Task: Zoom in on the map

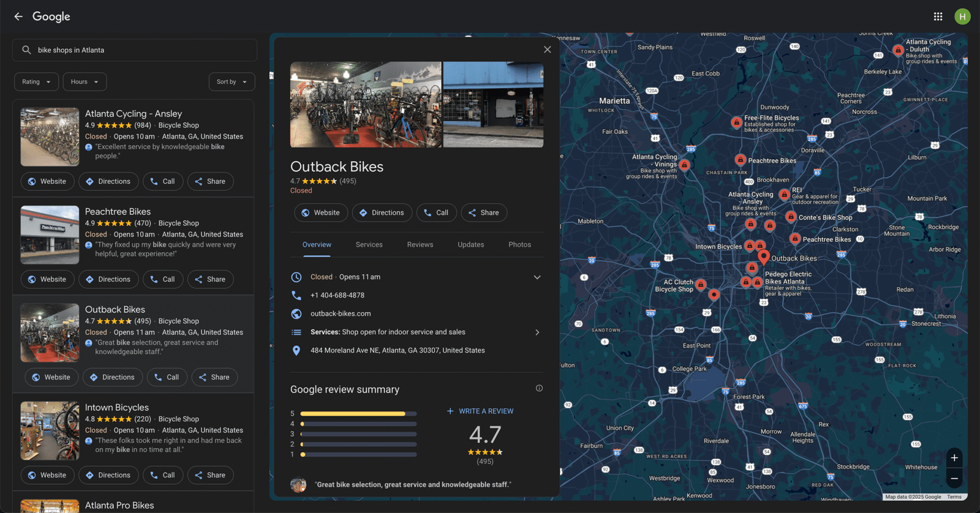Action: [954, 458]
